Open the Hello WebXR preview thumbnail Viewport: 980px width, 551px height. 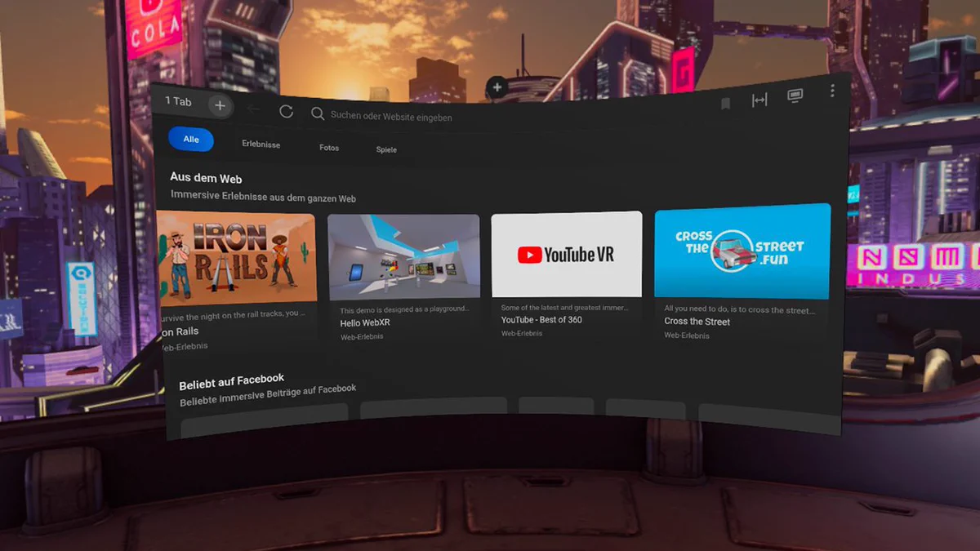(403, 258)
